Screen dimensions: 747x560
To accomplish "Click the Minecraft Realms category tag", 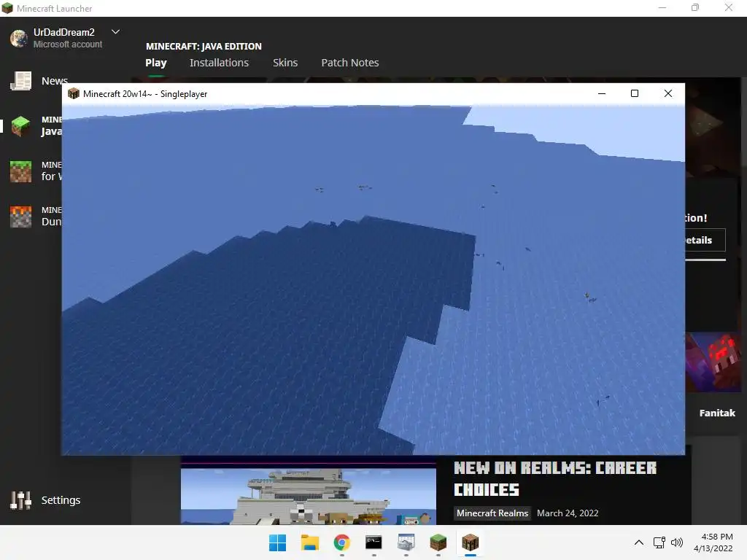I will 492,513.
